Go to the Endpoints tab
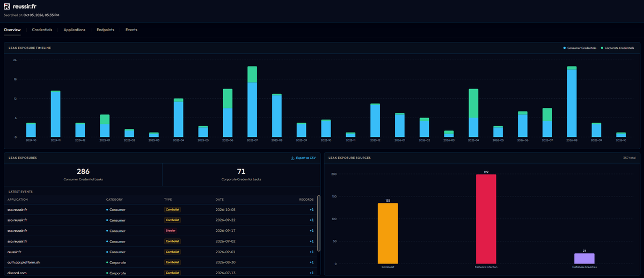The width and height of the screenshot is (644, 278). pos(105,30)
